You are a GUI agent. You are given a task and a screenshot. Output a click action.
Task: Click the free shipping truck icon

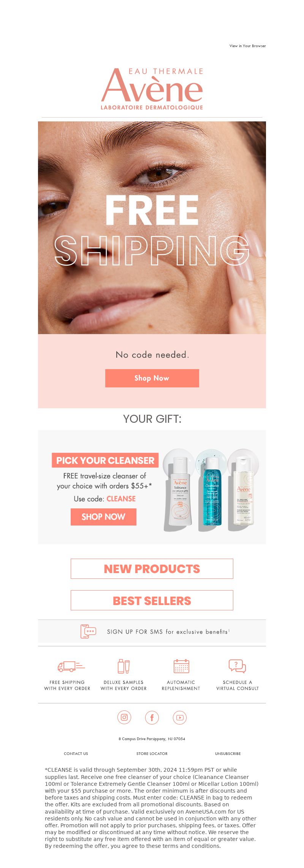click(x=71, y=666)
